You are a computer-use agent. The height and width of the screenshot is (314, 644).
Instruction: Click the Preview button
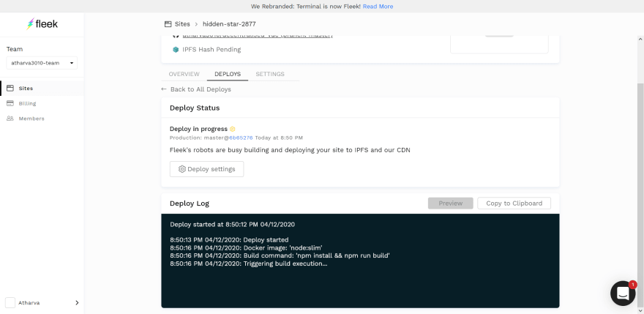[451, 203]
